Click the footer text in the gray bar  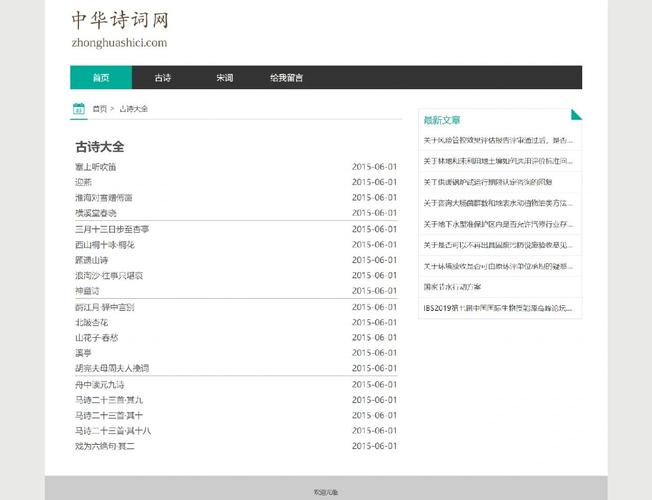(326, 493)
